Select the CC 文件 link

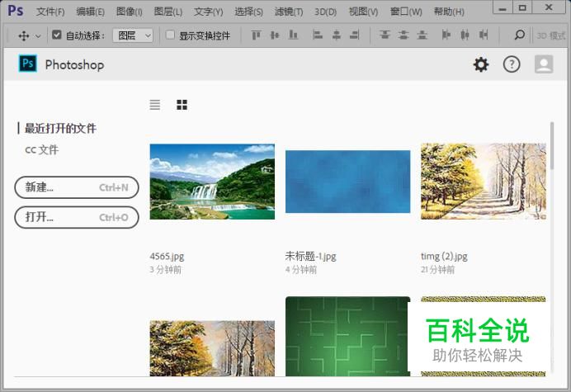click(x=42, y=150)
